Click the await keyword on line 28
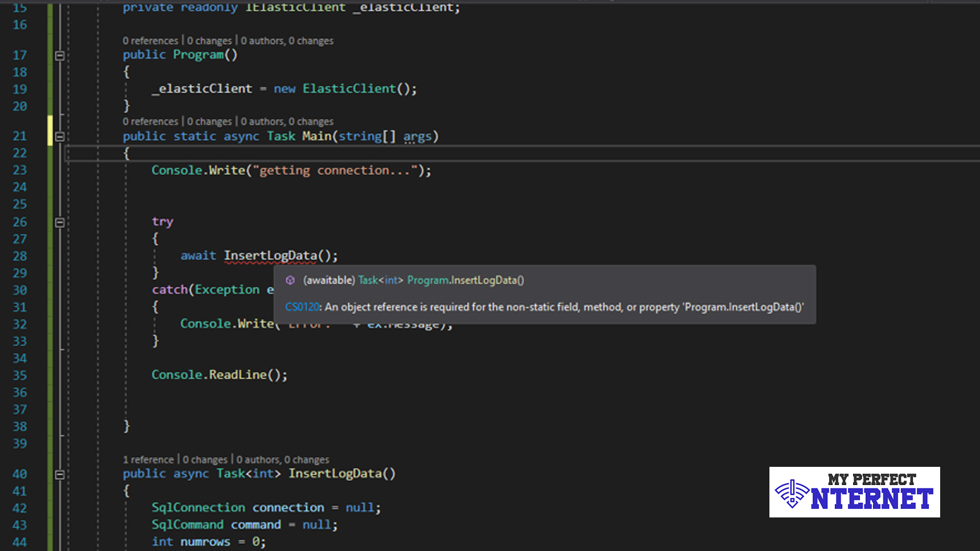Image resolution: width=980 pixels, height=551 pixels. tap(199, 256)
